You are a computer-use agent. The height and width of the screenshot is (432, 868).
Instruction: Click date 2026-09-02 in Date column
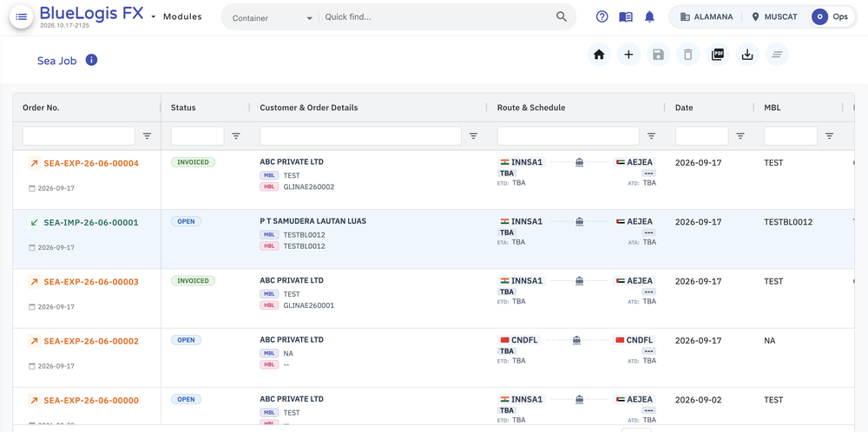tap(699, 400)
